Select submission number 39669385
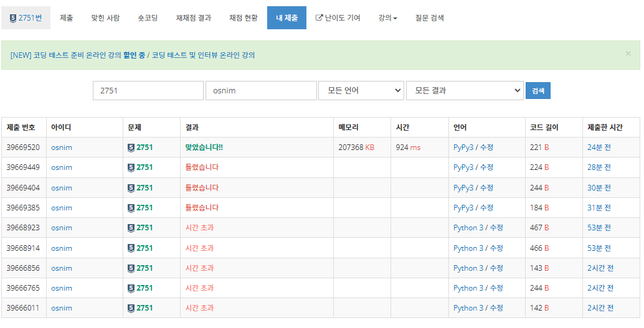The width and height of the screenshot is (644, 328). pos(23,208)
